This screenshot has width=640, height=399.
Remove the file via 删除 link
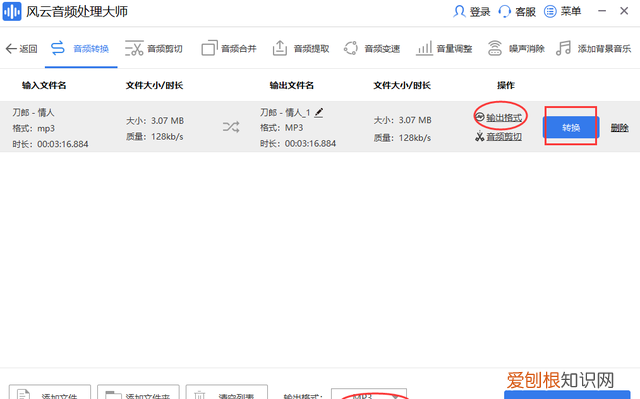[619, 128]
